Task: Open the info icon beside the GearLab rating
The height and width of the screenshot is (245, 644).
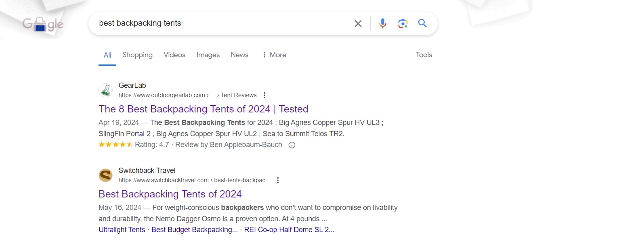Action: (x=292, y=145)
